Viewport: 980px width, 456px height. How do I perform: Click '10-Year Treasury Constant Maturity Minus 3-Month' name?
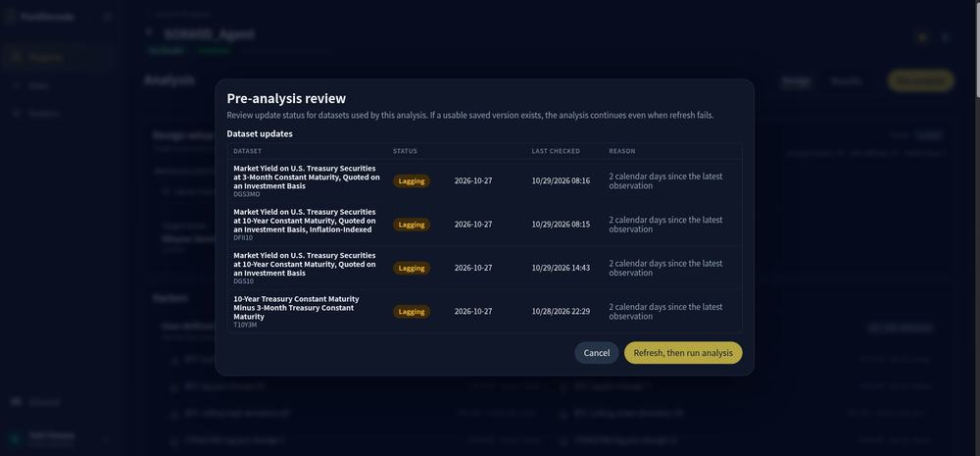(296, 308)
